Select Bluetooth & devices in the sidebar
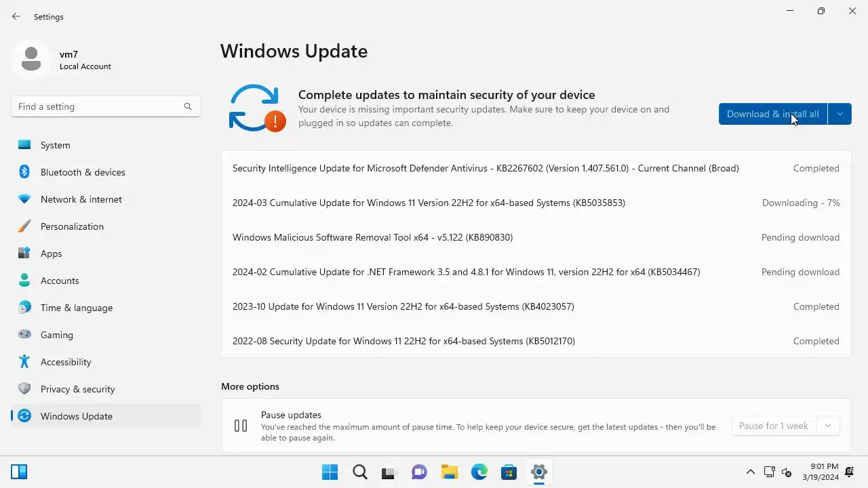Image resolution: width=868 pixels, height=488 pixels. coord(106,172)
